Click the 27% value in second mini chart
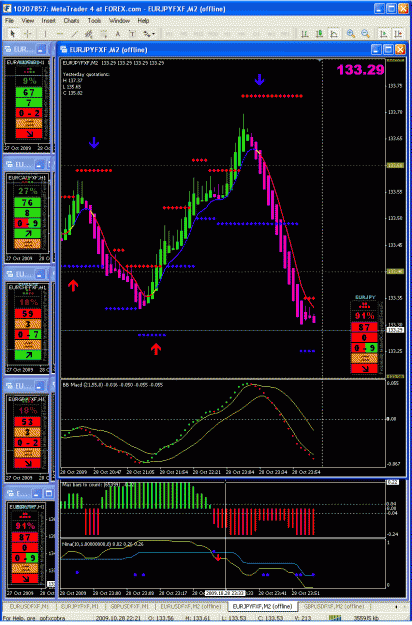Screen dimensions: 412x625 [x=28, y=191]
